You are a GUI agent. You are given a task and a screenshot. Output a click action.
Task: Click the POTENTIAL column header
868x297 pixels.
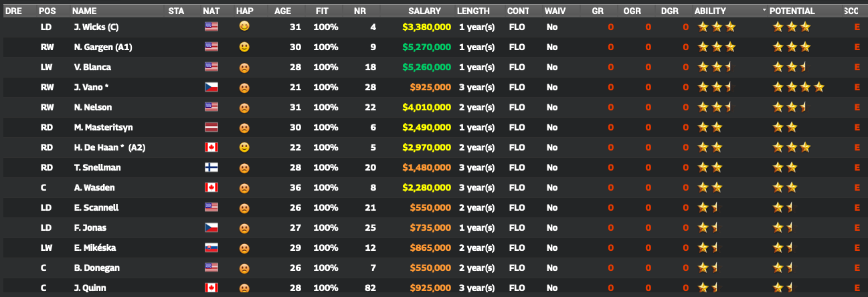(x=792, y=11)
